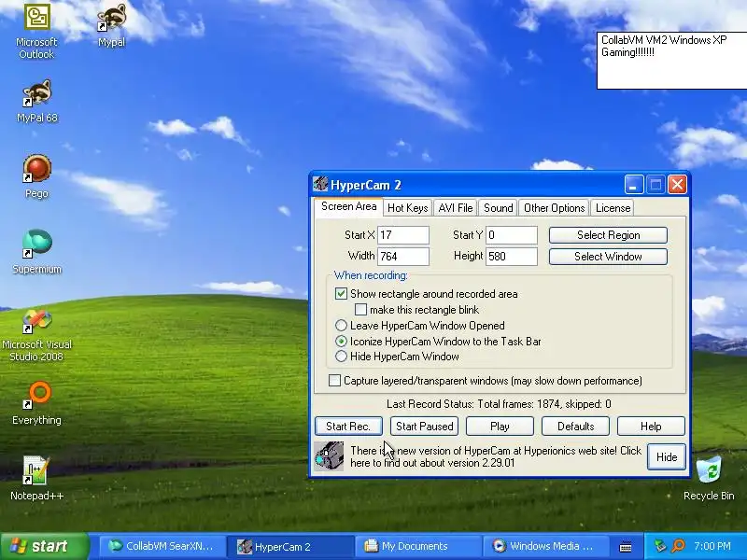The height and width of the screenshot is (560, 747).
Task: Open the Windows start menu
Action: 44,546
